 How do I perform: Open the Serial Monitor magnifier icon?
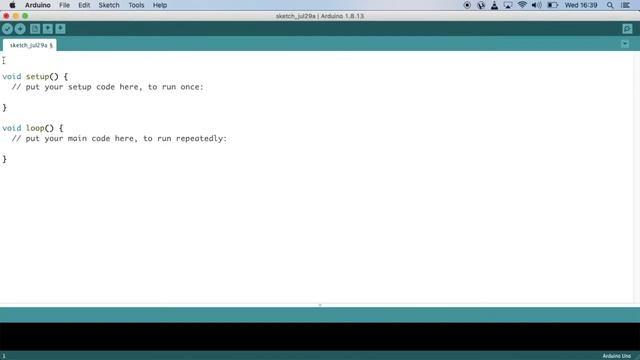tap(627, 29)
